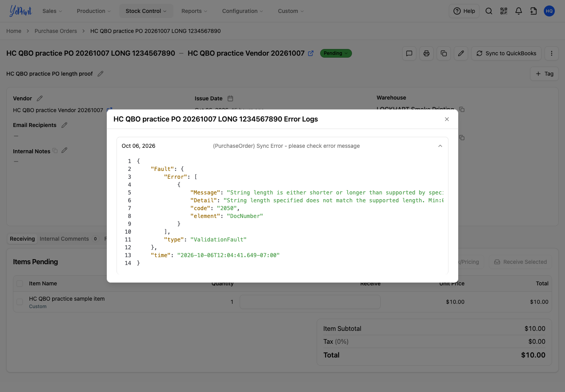
Task: Open the notifications bell
Action: coord(519,11)
